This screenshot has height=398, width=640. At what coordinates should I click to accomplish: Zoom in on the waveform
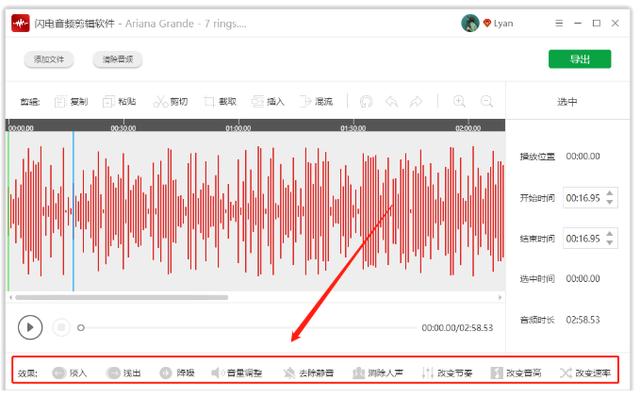[460, 101]
